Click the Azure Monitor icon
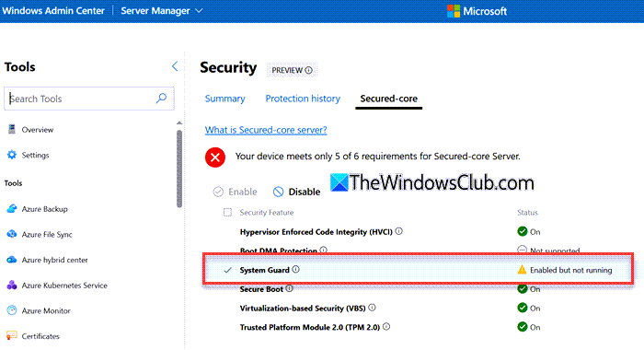The height and width of the screenshot is (350, 644). pos(11,310)
